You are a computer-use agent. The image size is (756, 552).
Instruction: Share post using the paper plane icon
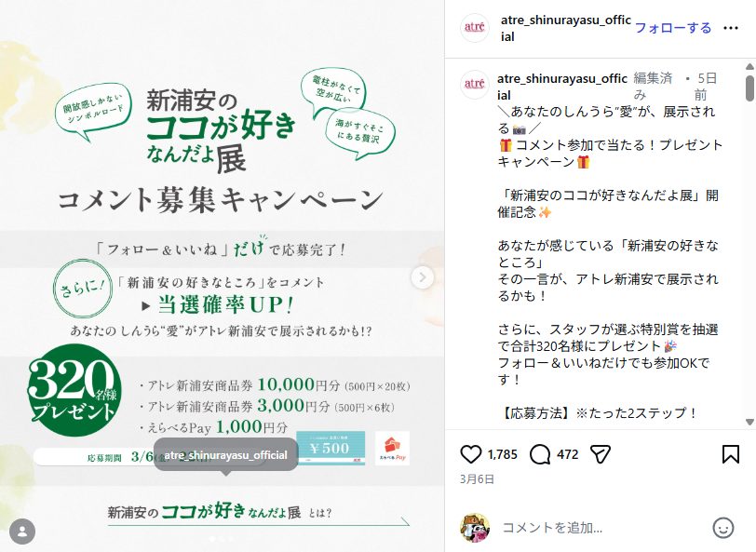pos(601,454)
